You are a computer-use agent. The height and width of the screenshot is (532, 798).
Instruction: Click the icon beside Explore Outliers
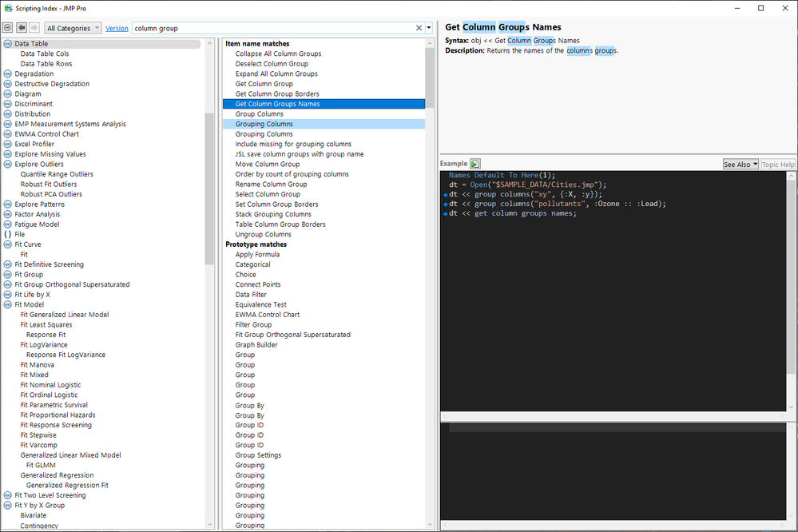click(x=8, y=164)
